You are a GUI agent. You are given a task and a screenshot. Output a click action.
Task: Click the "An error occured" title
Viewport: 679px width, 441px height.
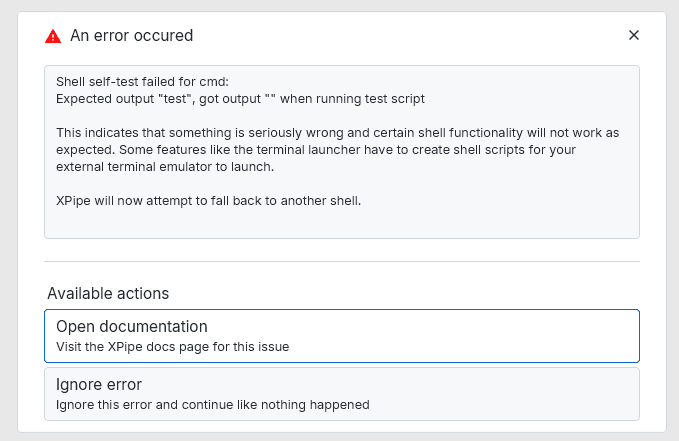pyautogui.click(x=131, y=36)
